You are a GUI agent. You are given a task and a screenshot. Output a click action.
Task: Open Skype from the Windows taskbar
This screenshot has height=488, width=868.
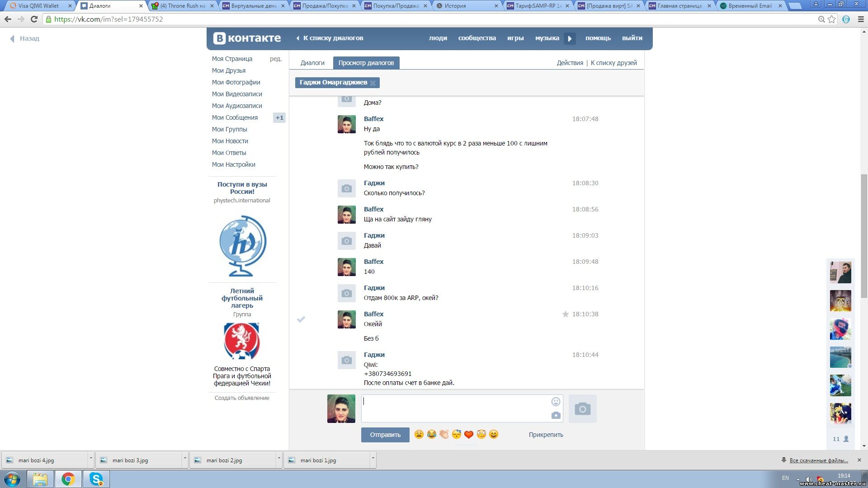(x=96, y=479)
